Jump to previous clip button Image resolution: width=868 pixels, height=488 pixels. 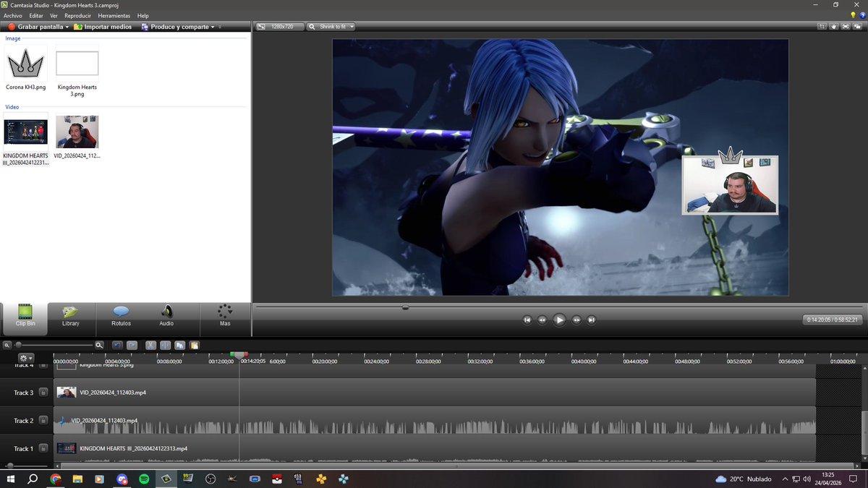(x=527, y=320)
